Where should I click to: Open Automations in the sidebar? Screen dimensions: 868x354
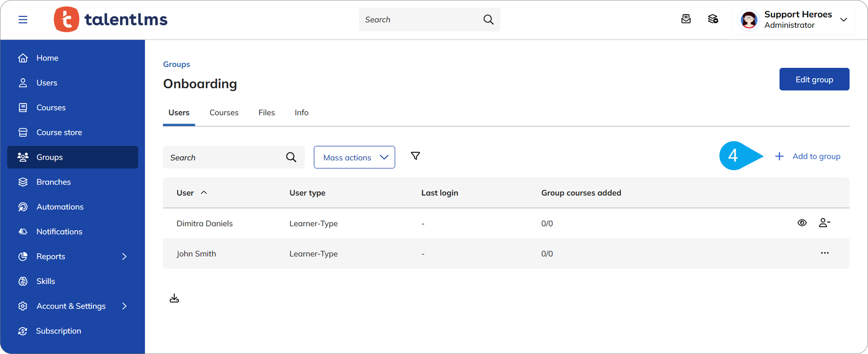click(x=60, y=207)
